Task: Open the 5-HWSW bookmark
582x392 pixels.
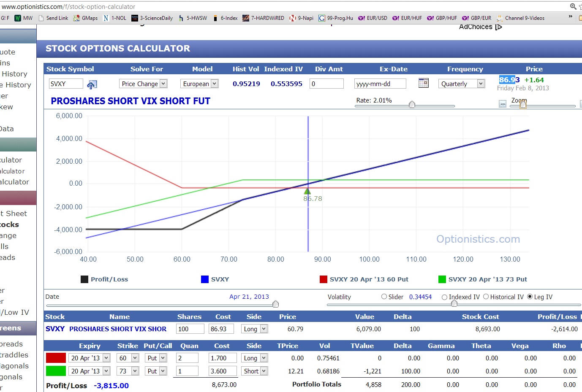Action: tap(193, 18)
